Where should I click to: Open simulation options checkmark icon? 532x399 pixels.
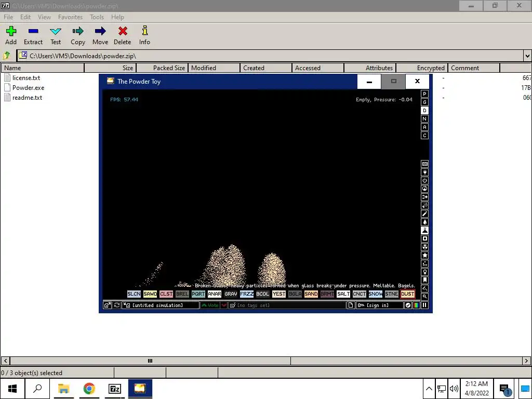[x=408, y=305]
